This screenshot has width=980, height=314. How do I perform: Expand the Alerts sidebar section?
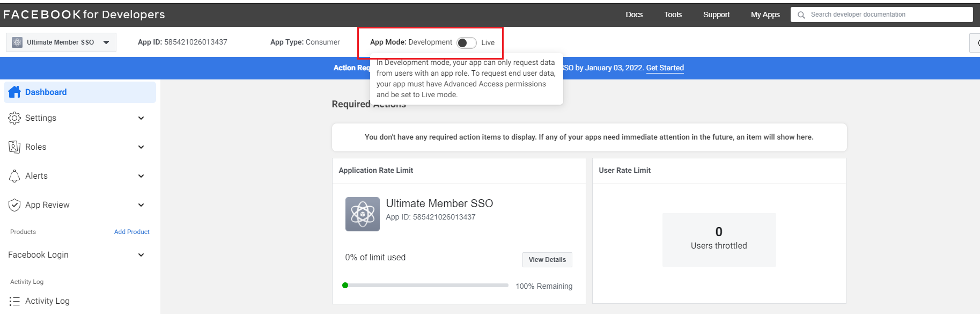pyautogui.click(x=141, y=176)
